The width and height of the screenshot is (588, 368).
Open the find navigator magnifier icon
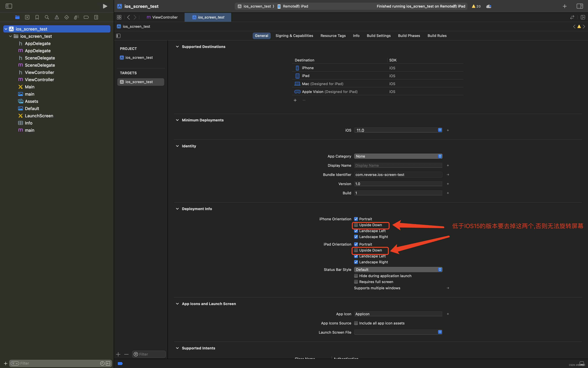(x=47, y=17)
